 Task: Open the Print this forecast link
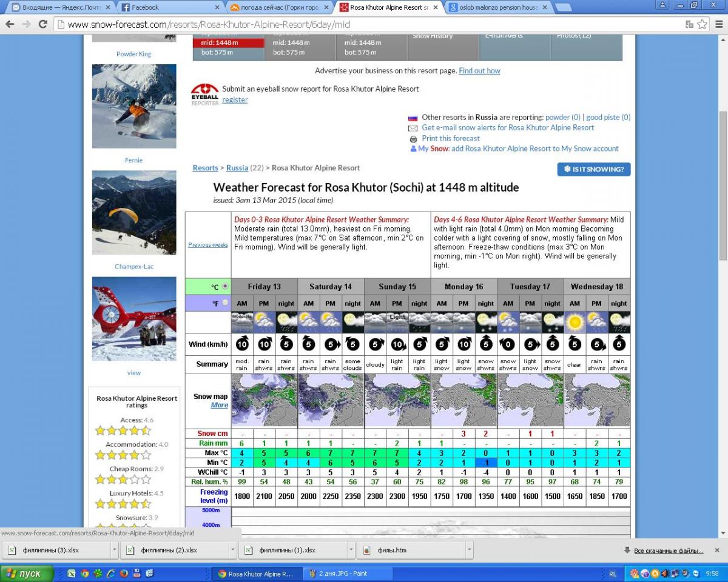tap(451, 138)
